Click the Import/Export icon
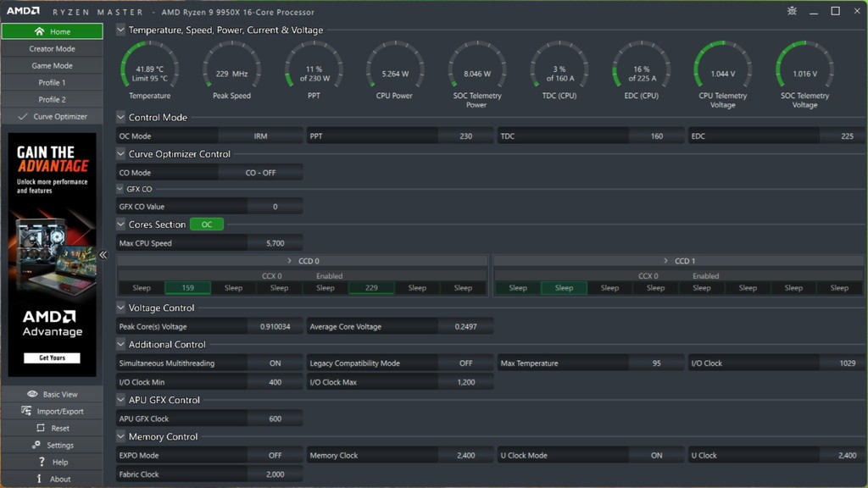The image size is (868, 488). pos(28,411)
